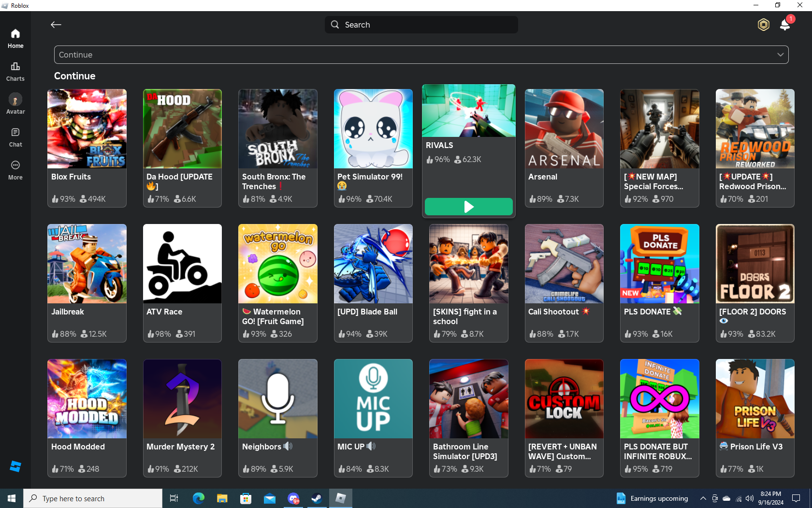This screenshot has width=812, height=508.
Task: Open South Bronx: The Trenches thumbnail
Action: (278, 129)
